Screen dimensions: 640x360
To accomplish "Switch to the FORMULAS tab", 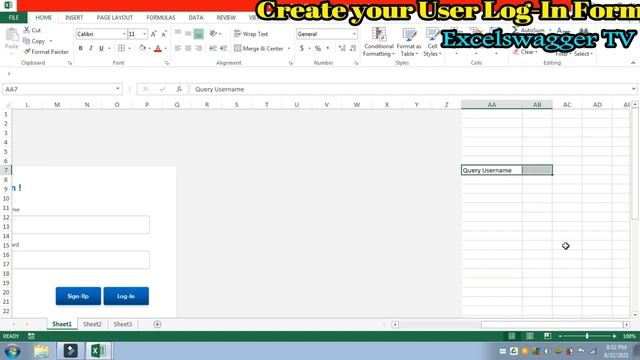I will [x=161, y=18].
